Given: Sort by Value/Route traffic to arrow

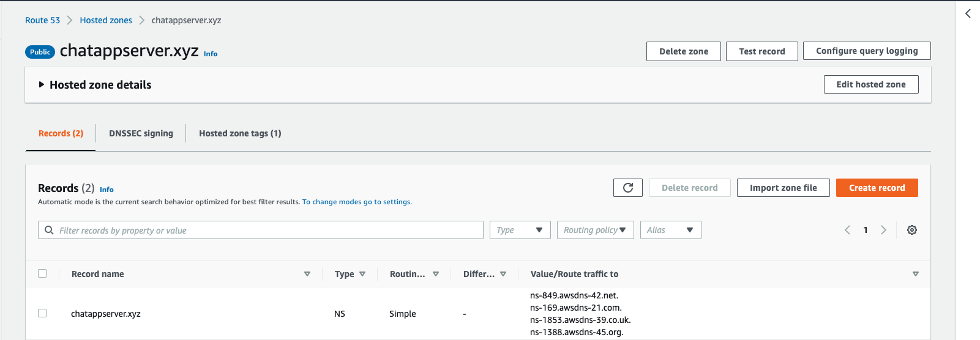Looking at the screenshot, I should tap(915, 274).
